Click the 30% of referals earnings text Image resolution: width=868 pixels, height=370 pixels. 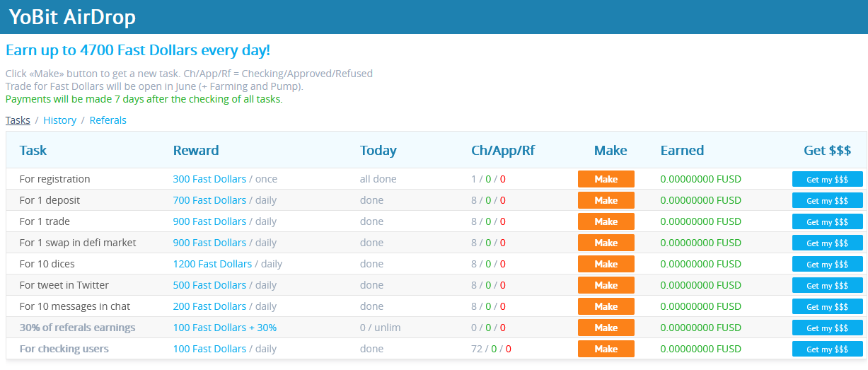tap(78, 328)
